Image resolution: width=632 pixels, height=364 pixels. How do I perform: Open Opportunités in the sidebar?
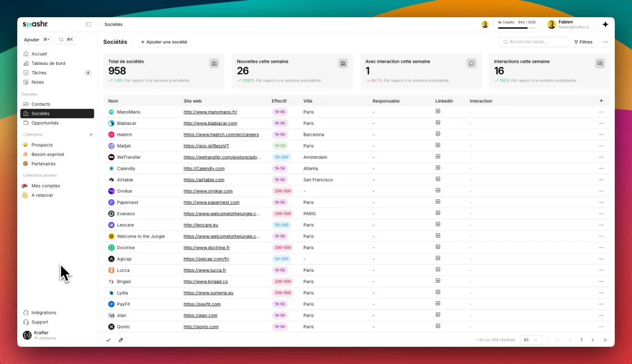[44, 123]
